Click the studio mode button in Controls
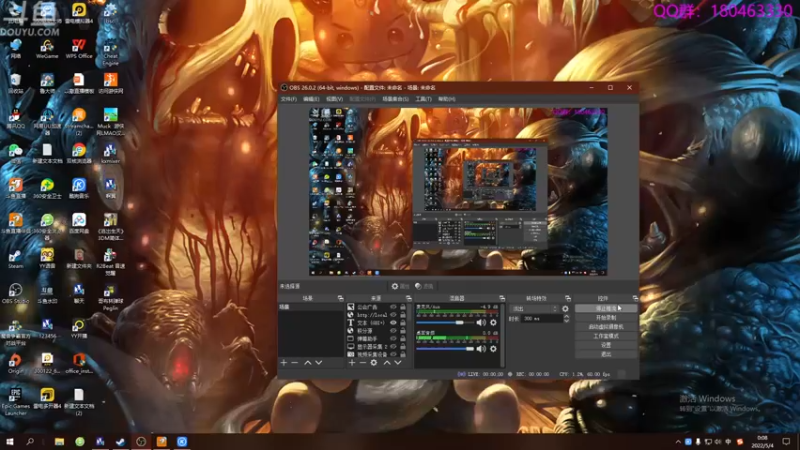The height and width of the screenshot is (450, 800). coord(606,336)
